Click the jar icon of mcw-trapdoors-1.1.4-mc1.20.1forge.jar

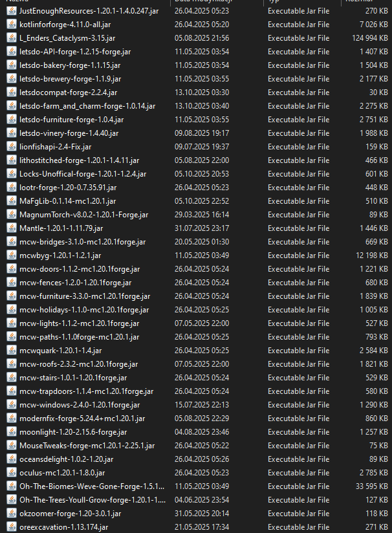12,391
